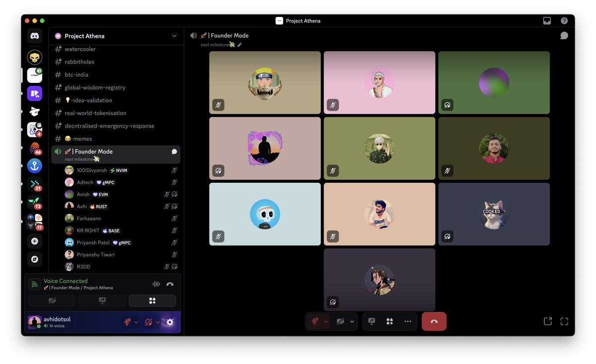Go to the btc-india channel
Viewport: 596px width, 364px height.
pos(116,74)
